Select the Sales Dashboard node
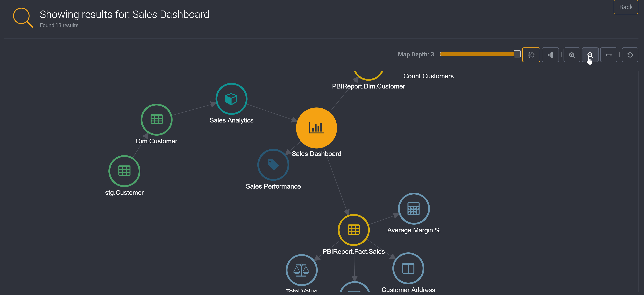 (x=316, y=128)
